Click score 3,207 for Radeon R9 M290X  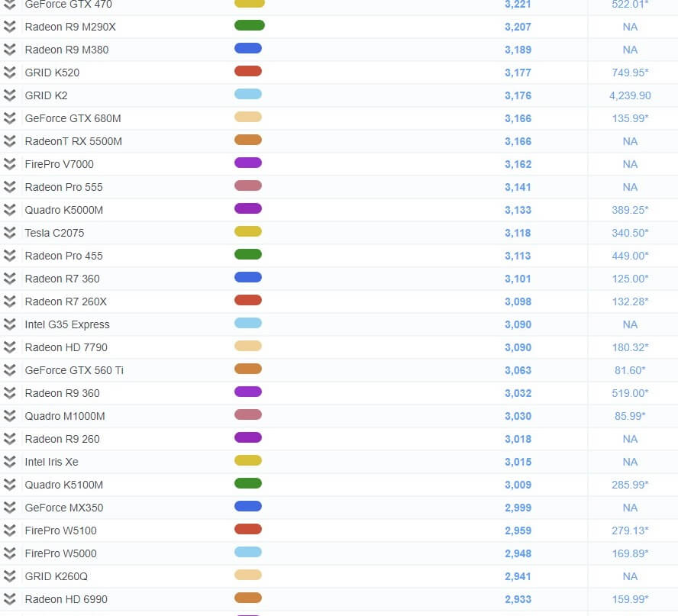pos(518,27)
